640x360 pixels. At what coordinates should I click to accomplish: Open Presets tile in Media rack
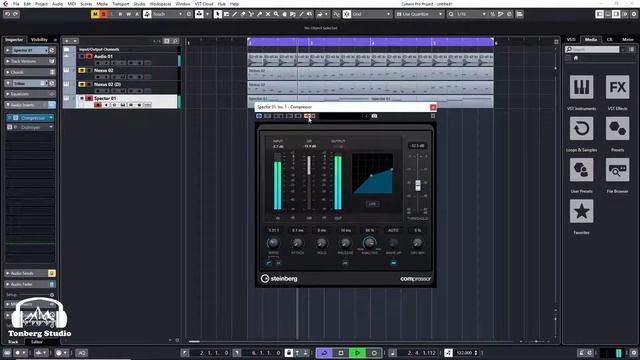[617, 129]
